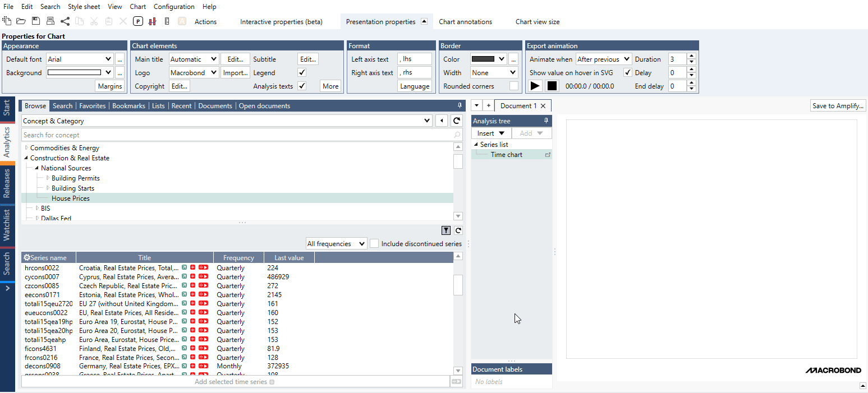This screenshot has width=868, height=393.
Task: Switch to the Chart annotations tab
Action: (465, 22)
